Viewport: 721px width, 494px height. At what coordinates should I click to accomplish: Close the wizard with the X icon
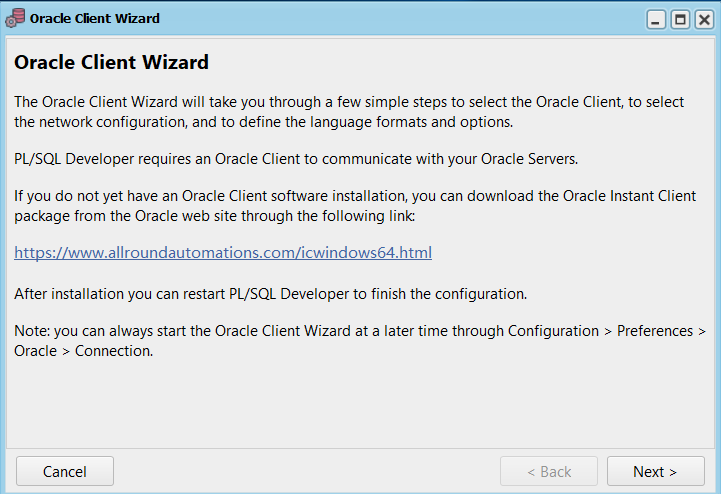point(704,20)
